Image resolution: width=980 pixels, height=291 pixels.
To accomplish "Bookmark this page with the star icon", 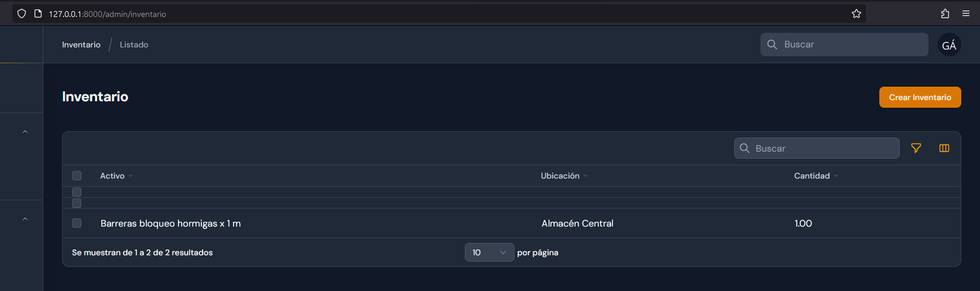I will click(x=856, y=13).
